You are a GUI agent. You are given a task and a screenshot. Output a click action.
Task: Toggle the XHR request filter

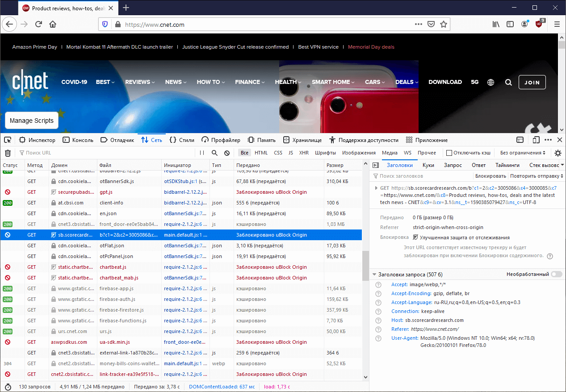[x=304, y=153]
